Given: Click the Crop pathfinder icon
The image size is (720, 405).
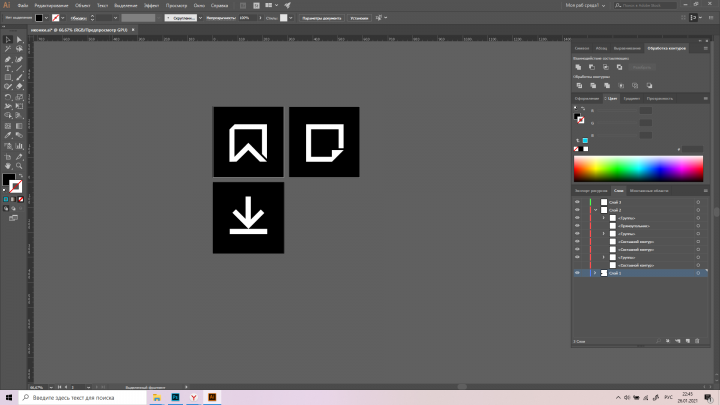Looking at the screenshot, I should [621, 85].
